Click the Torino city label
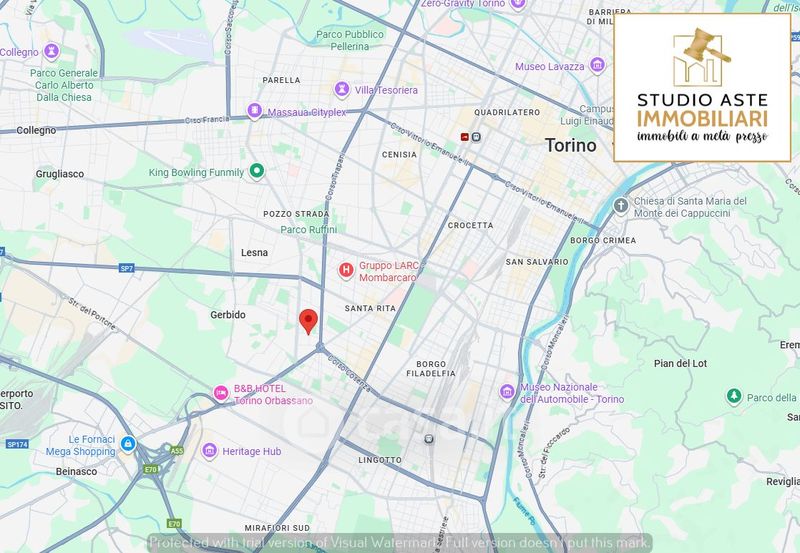800x553 pixels. click(x=570, y=145)
